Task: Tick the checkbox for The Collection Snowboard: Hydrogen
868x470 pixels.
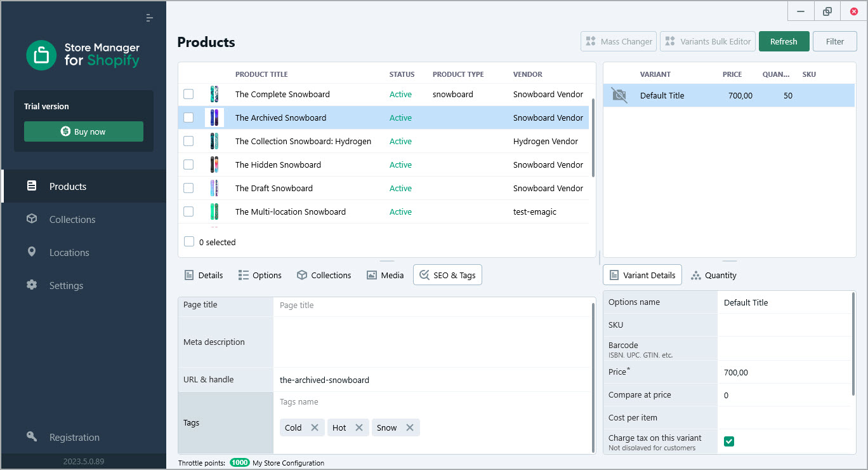Action: tap(188, 141)
